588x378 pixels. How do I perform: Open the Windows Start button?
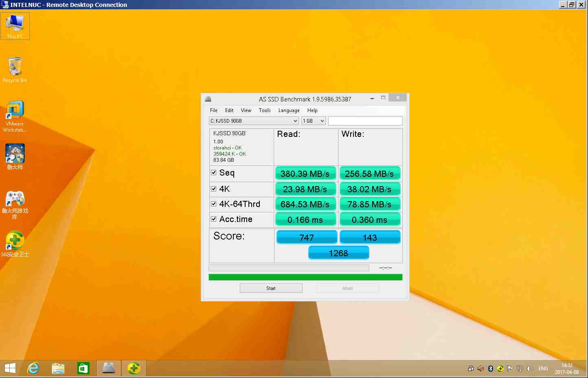10,368
